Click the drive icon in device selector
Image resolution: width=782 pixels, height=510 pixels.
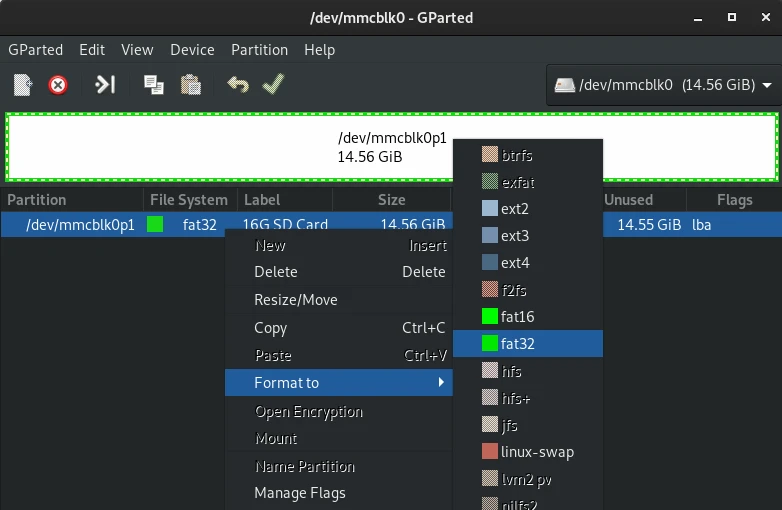coord(565,85)
